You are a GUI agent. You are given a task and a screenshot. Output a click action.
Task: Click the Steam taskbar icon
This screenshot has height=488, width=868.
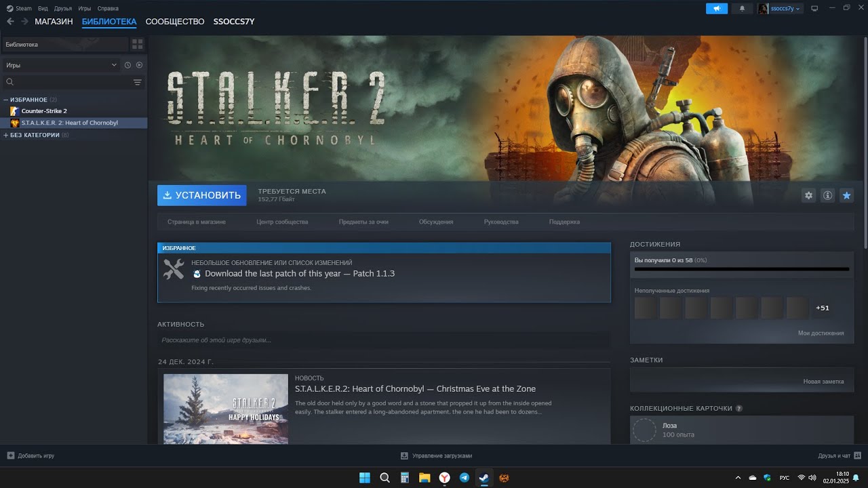484,477
